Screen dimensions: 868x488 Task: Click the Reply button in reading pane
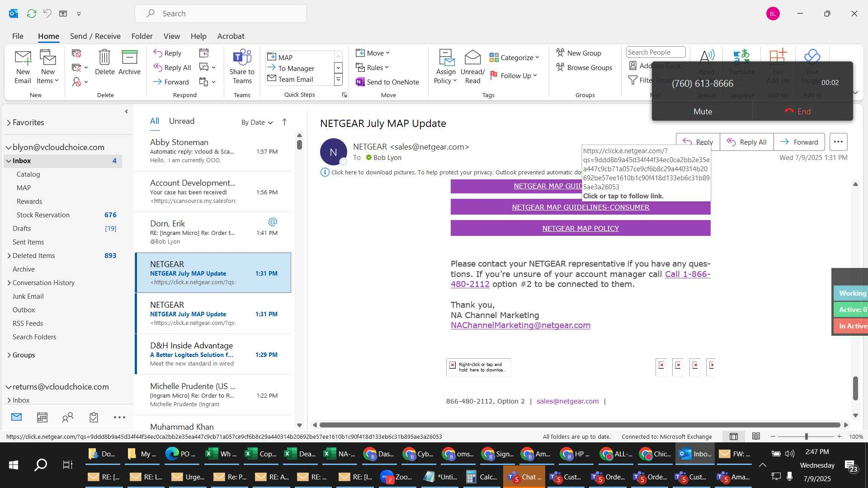click(x=698, y=142)
